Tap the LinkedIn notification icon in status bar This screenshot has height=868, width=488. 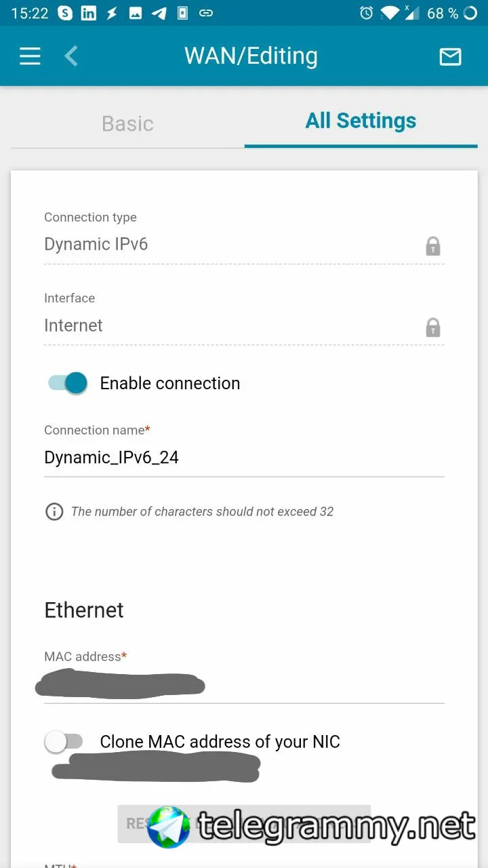[x=89, y=13]
